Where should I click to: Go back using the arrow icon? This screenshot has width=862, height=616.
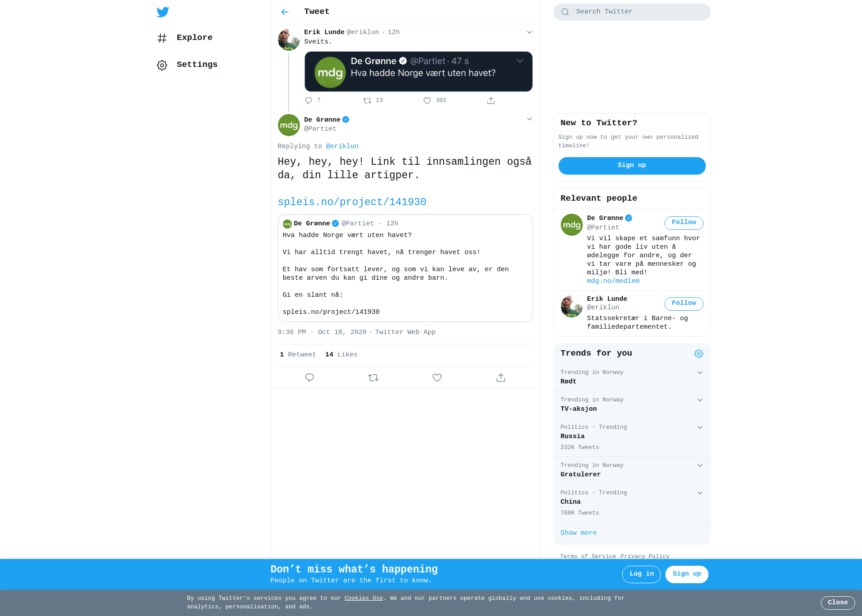pyautogui.click(x=285, y=12)
